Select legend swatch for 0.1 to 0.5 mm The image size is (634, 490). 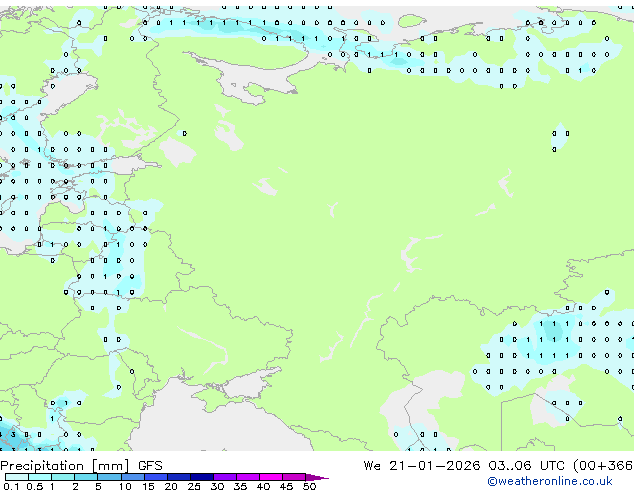tap(17, 477)
